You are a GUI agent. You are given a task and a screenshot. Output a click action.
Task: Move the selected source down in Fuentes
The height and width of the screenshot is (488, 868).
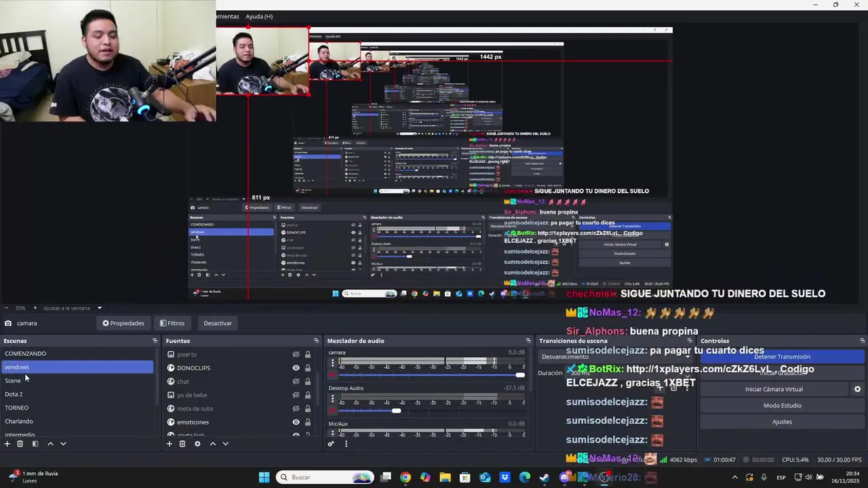[x=225, y=444]
